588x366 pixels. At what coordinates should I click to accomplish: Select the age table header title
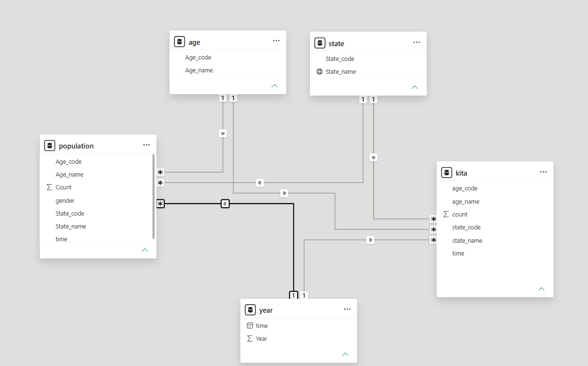pyautogui.click(x=194, y=42)
